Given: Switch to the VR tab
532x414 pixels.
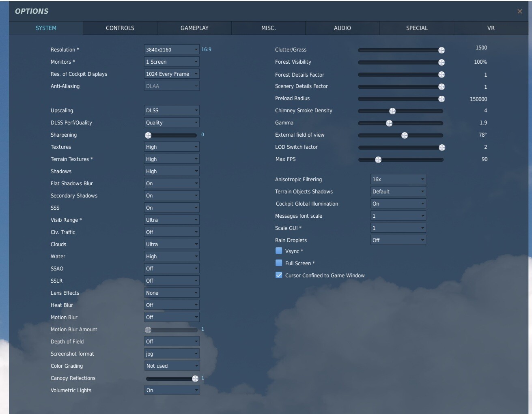Looking at the screenshot, I should point(491,28).
